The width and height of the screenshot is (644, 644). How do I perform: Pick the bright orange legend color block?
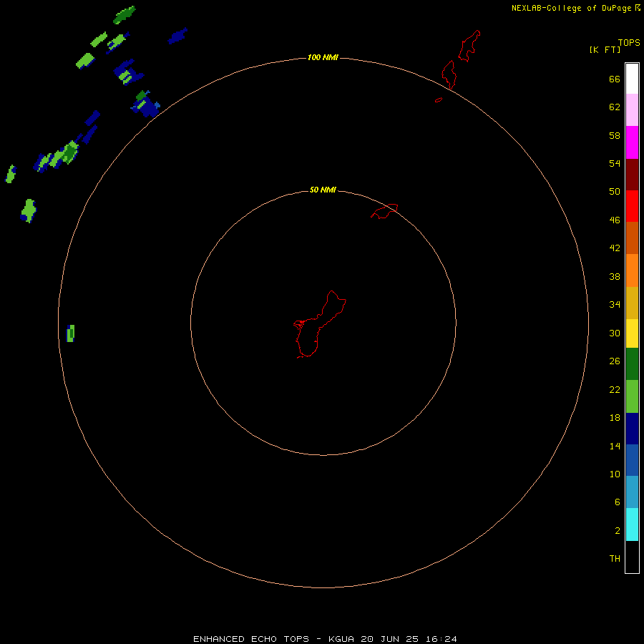click(632, 270)
